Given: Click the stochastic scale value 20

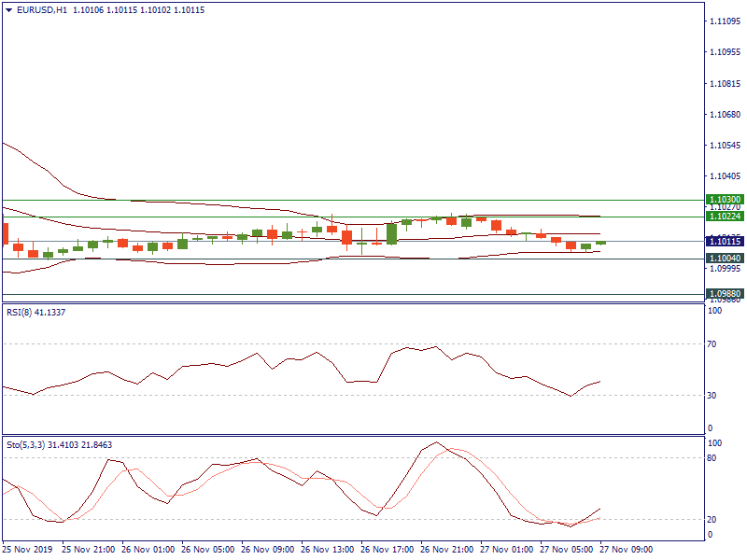Looking at the screenshot, I should [x=714, y=519].
